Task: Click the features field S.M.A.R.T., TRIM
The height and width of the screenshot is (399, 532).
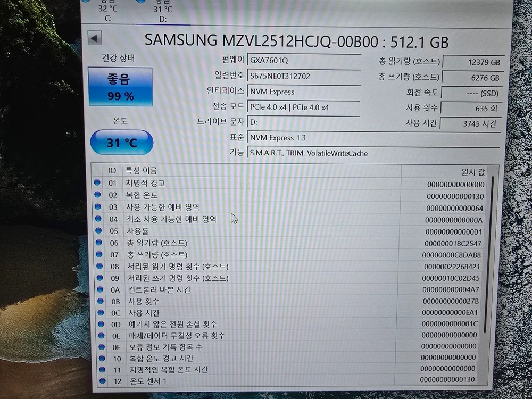Action: tap(373, 153)
